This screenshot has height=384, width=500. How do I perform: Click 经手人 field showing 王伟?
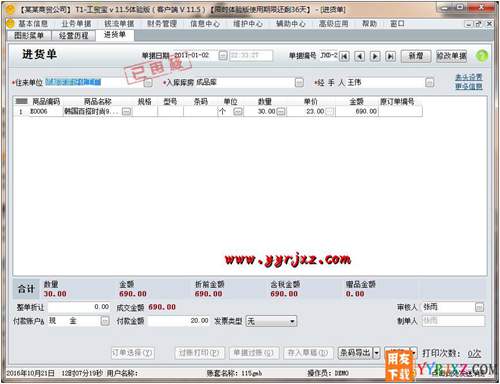(386, 82)
